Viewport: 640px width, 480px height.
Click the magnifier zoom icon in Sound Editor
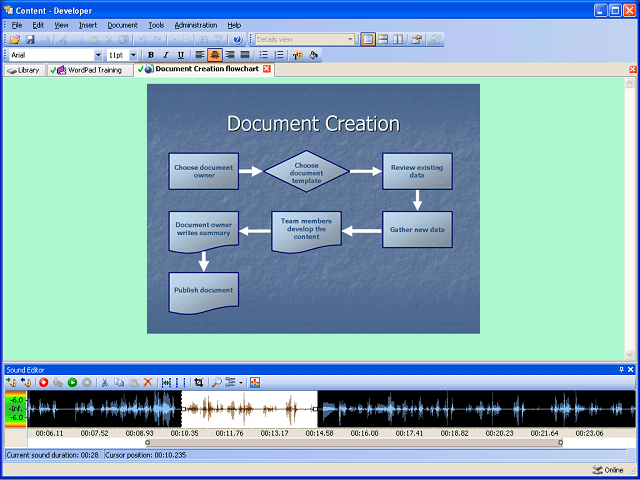coord(217,382)
